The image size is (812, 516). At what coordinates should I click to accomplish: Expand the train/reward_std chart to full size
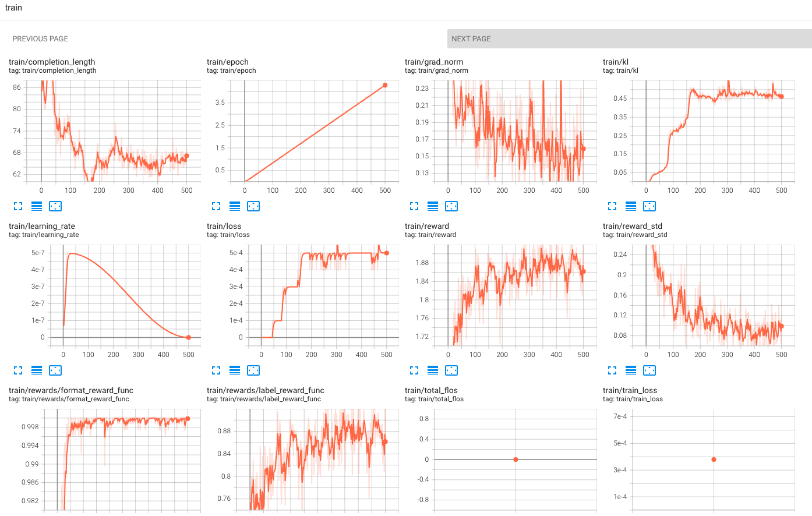(612, 370)
